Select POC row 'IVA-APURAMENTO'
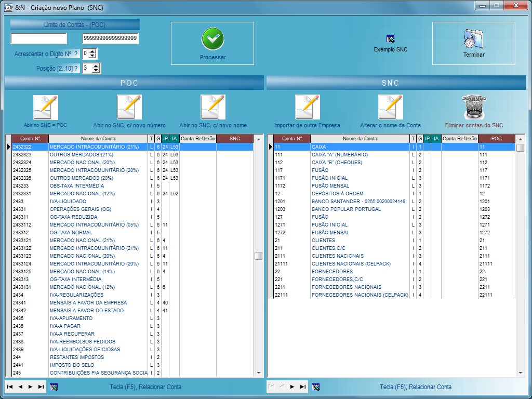The image size is (532, 399). click(x=132, y=318)
